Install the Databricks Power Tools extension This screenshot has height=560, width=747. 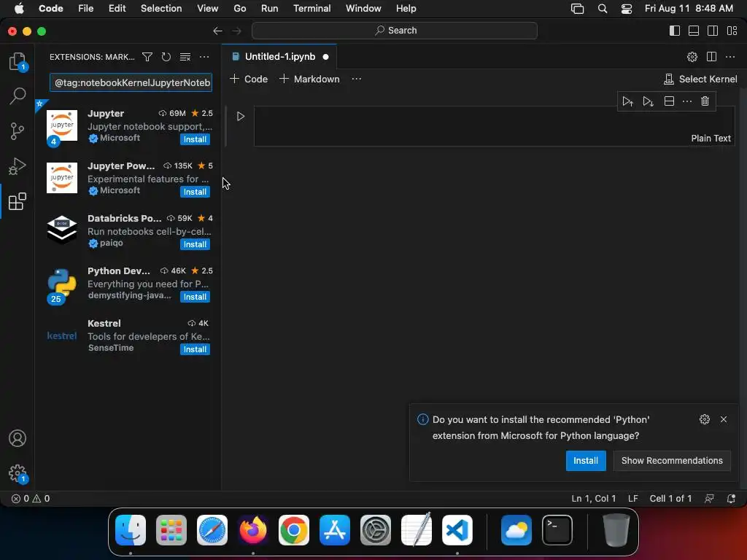pos(195,244)
